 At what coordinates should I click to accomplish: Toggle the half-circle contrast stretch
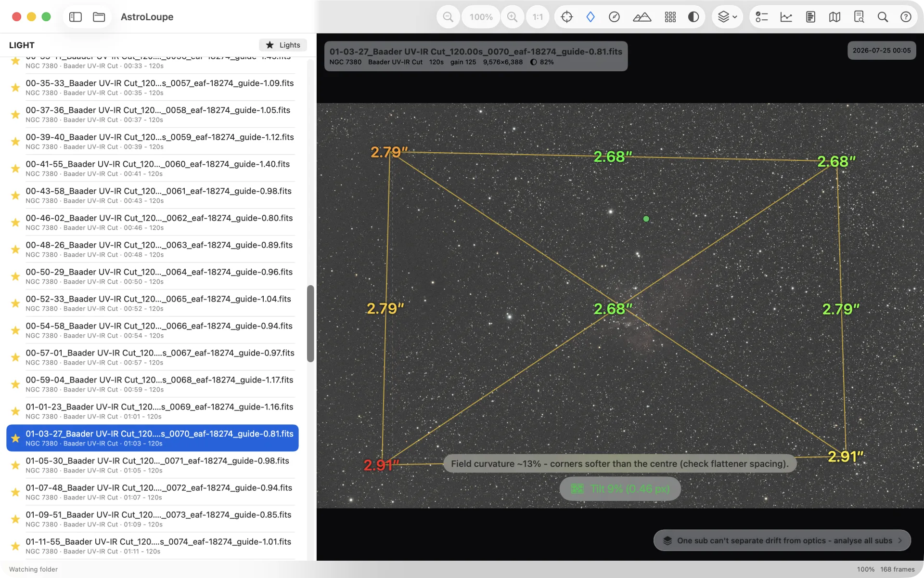pyautogui.click(x=693, y=17)
